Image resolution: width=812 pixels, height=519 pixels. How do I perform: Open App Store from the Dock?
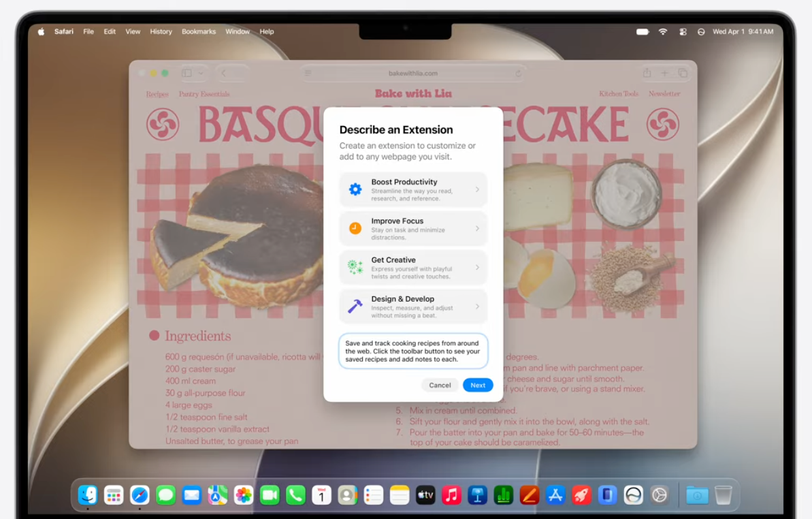tap(555, 495)
